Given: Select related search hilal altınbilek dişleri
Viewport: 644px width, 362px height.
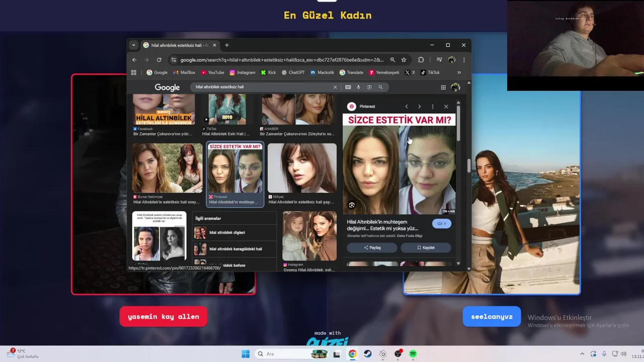Looking at the screenshot, I should click(x=235, y=233).
